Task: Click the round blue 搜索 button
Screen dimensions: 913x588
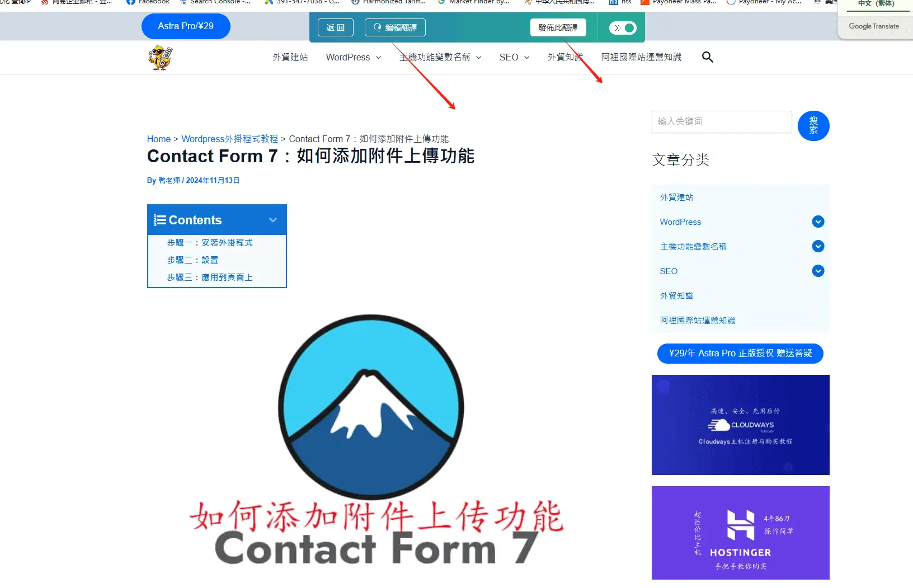Action: click(813, 125)
